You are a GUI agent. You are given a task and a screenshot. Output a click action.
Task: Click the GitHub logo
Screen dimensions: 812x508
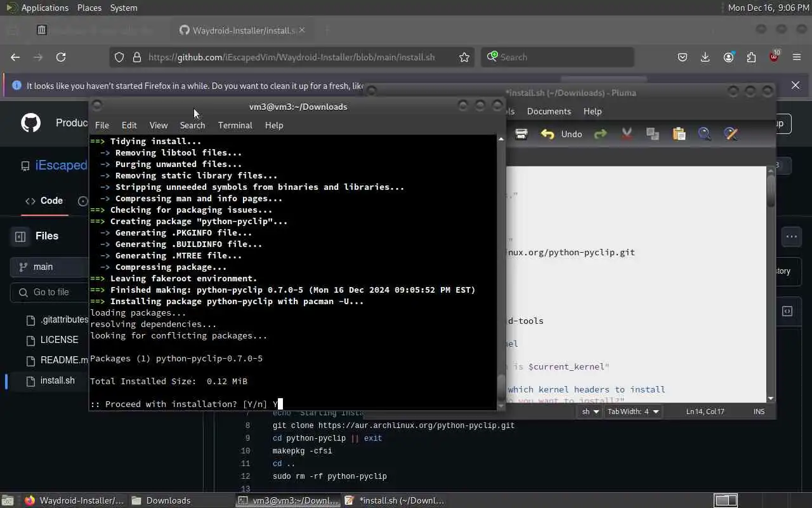(x=30, y=123)
